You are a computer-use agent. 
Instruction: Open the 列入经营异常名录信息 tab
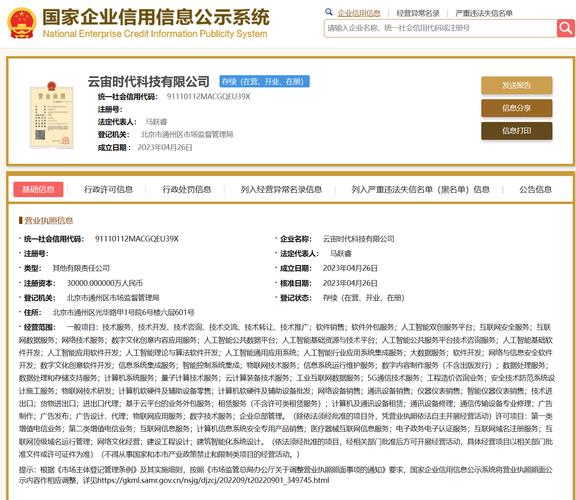281,189
